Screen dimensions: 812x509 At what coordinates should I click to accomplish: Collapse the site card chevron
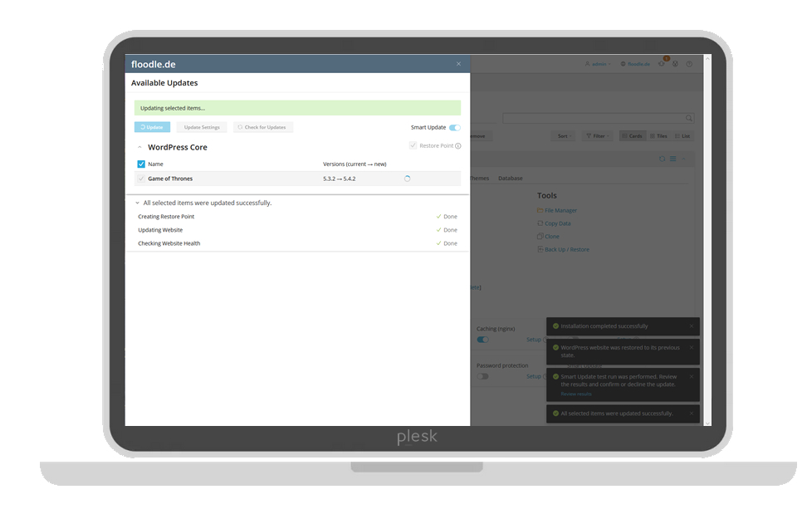683,159
